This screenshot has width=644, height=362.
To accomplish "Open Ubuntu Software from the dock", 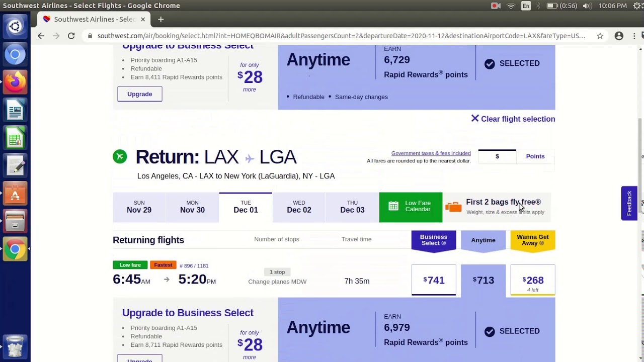I will [x=15, y=194].
